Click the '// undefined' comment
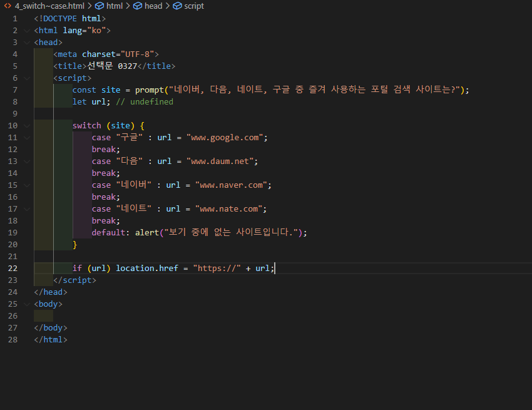Screen dimensions: 532x410 pyautogui.click(x=145, y=102)
